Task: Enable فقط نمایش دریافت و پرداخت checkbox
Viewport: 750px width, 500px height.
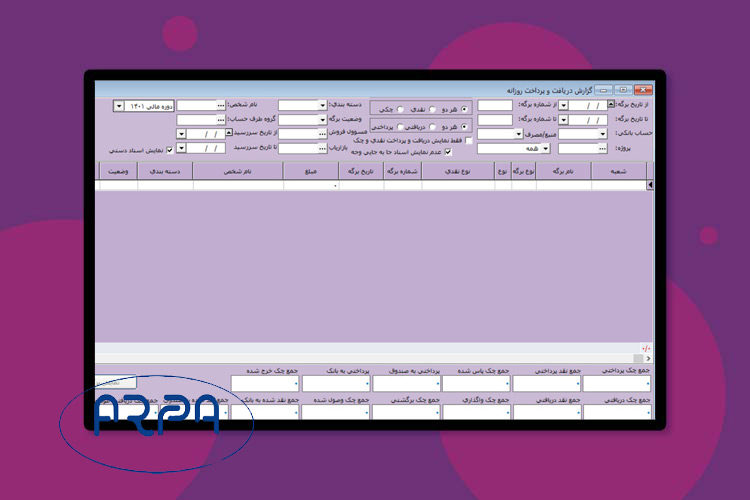Action: (470, 141)
